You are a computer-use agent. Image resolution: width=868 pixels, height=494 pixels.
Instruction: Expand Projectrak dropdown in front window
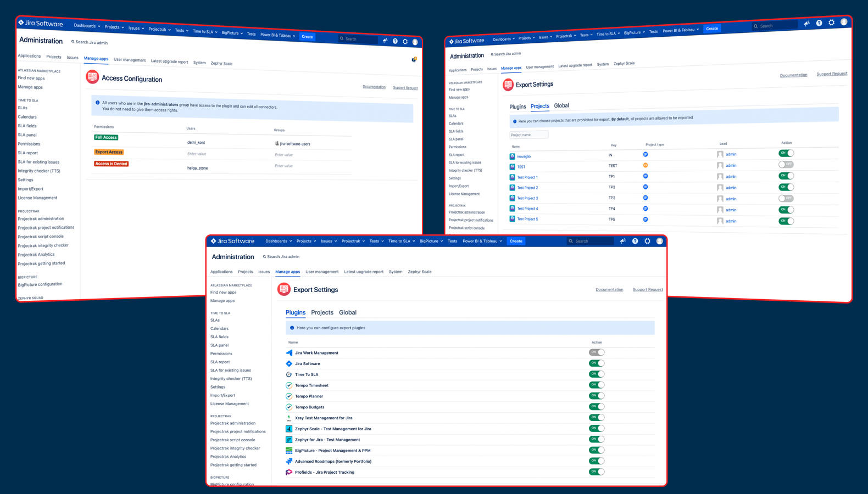[353, 241]
